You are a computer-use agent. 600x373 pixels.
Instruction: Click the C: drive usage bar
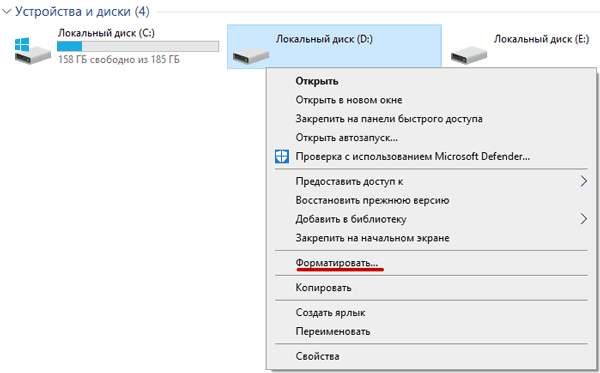point(138,46)
